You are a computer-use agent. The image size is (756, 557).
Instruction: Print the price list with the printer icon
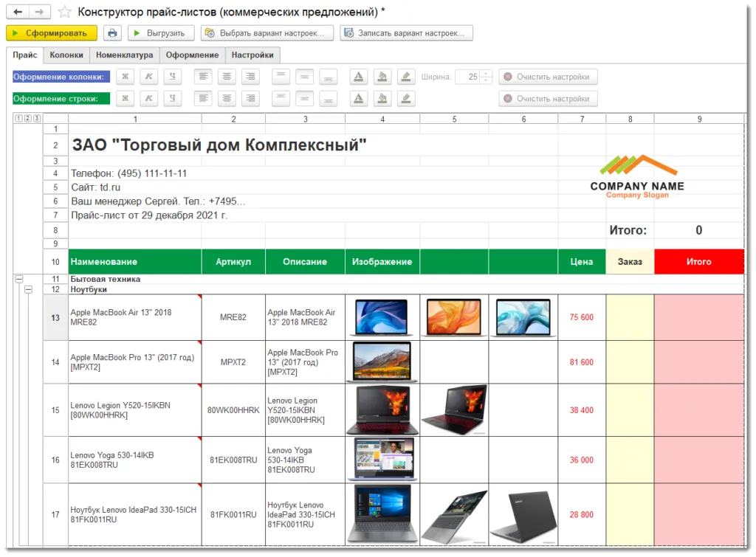(112, 33)
